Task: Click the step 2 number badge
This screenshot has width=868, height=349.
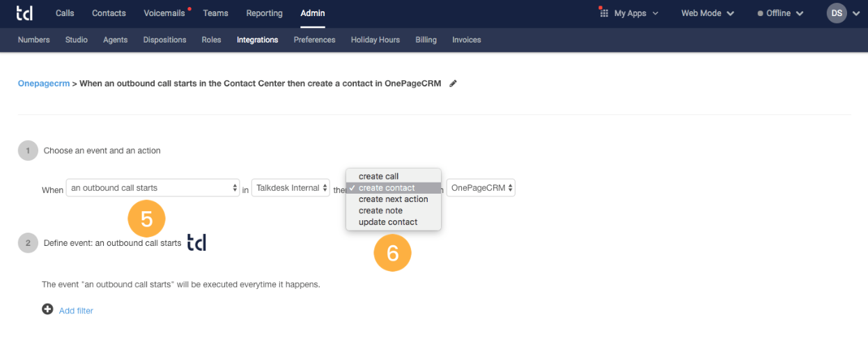Action: click(28, 243)
